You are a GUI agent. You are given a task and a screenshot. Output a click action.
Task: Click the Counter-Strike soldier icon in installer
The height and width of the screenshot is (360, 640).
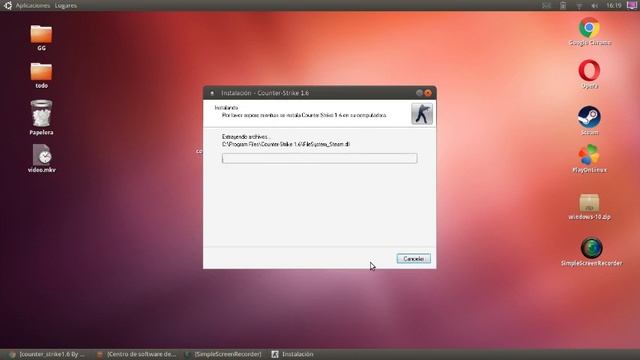click(422, 114)
